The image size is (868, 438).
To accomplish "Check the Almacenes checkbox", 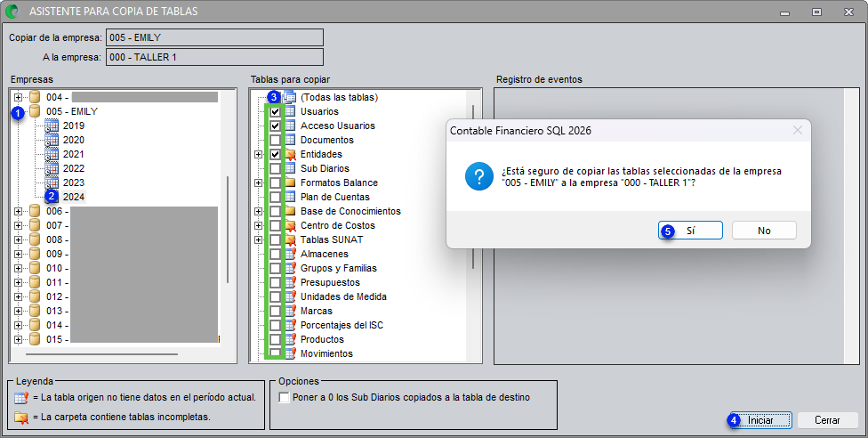I will tap(275, 254).
